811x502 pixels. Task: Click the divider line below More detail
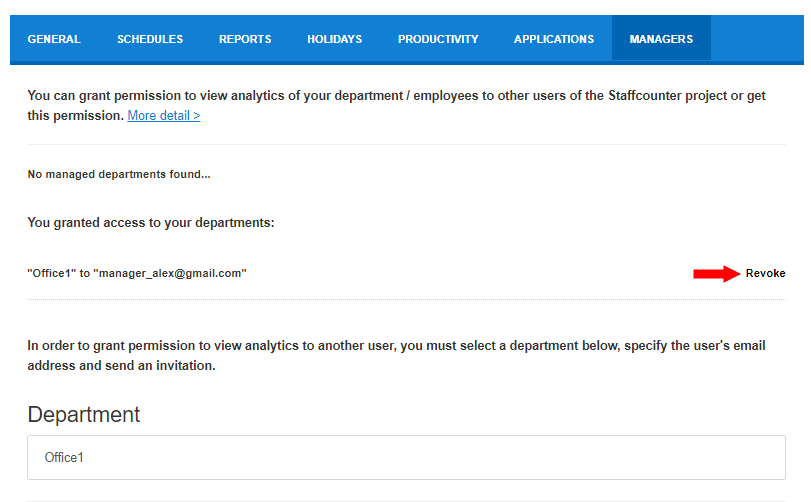(x=407, y=144)
